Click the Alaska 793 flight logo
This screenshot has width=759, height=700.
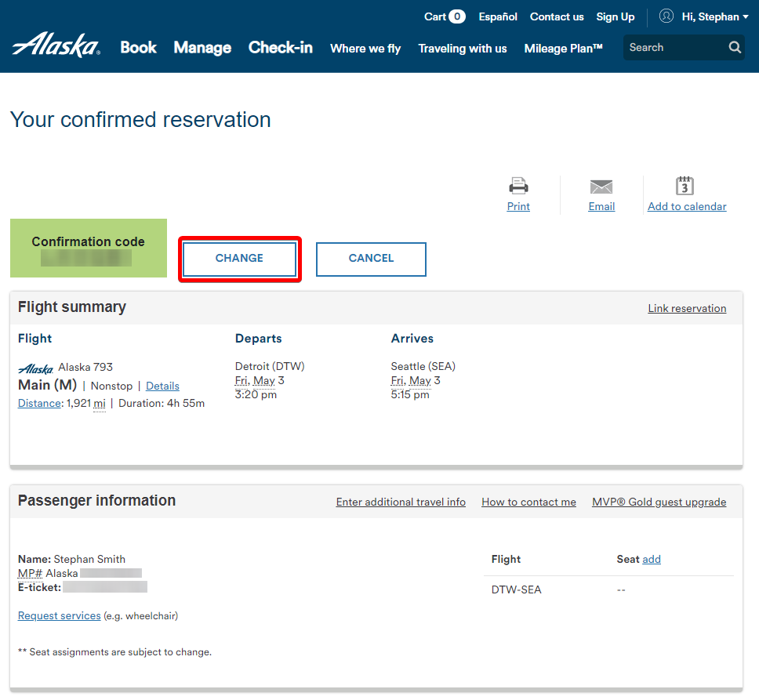pyautogui.click(x=36, y=369)
